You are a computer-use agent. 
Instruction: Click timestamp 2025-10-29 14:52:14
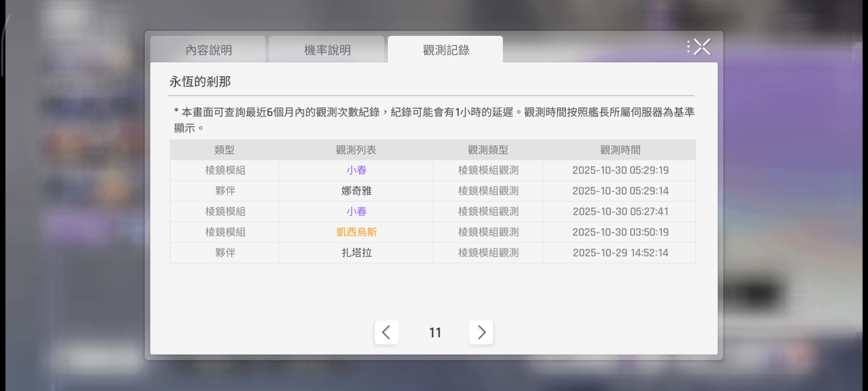(620, 253)
